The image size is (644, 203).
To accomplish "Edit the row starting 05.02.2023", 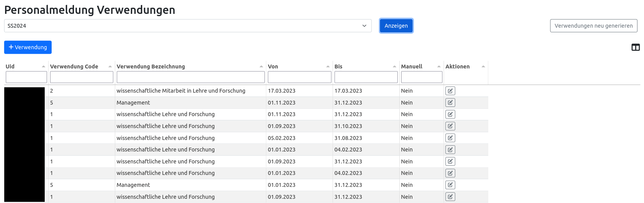I will click(450, 138).
